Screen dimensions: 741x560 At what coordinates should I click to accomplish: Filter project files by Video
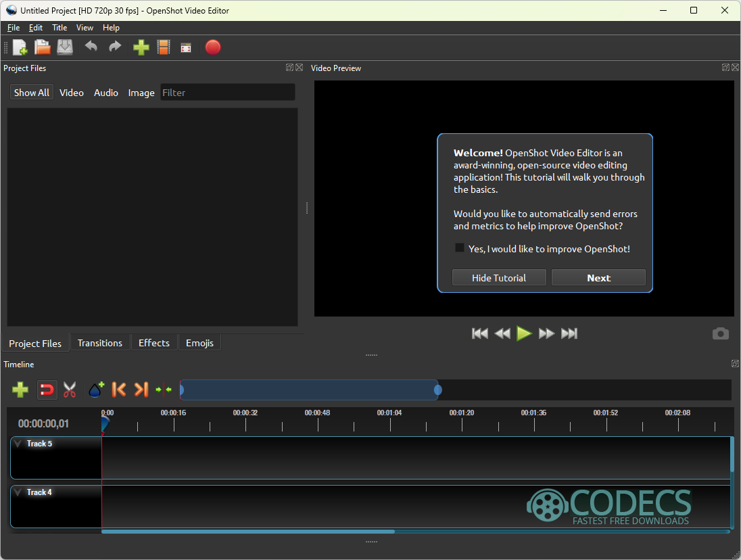pyautogui.click(x=72, y=93)
